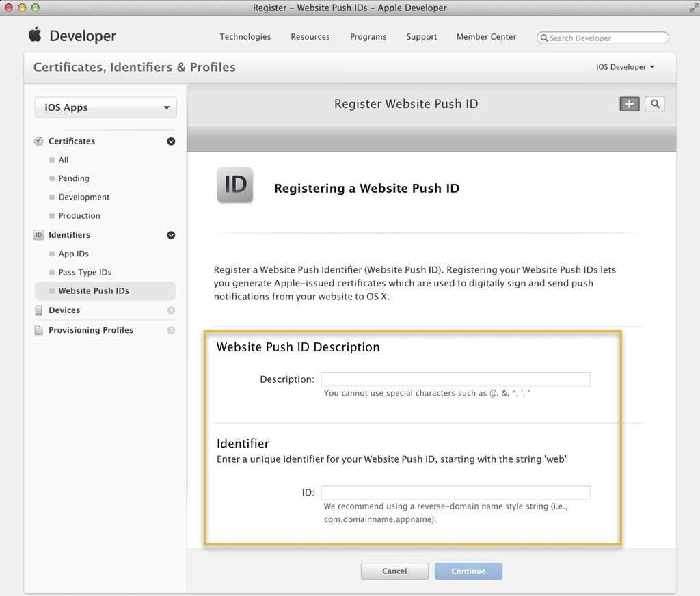Expand the Devices section arrow

[x=171, y=310]
